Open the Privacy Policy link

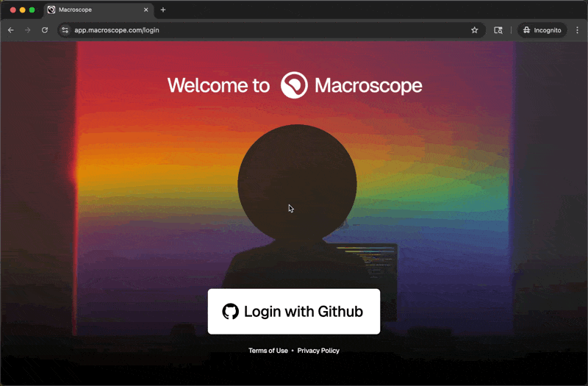(x=318, y=351)
